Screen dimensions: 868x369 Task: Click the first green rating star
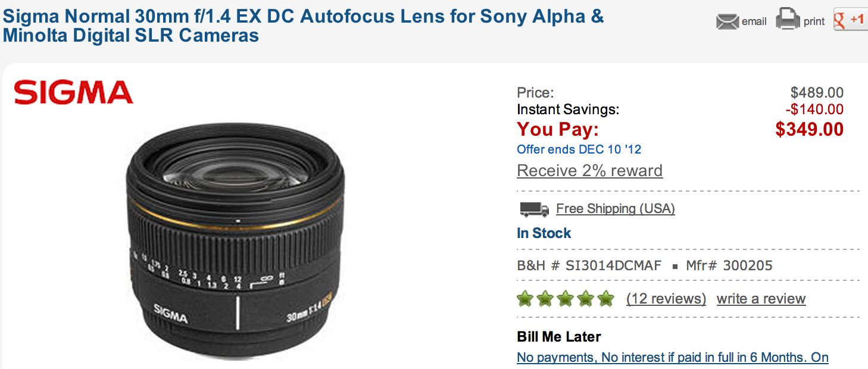[525, 298]
